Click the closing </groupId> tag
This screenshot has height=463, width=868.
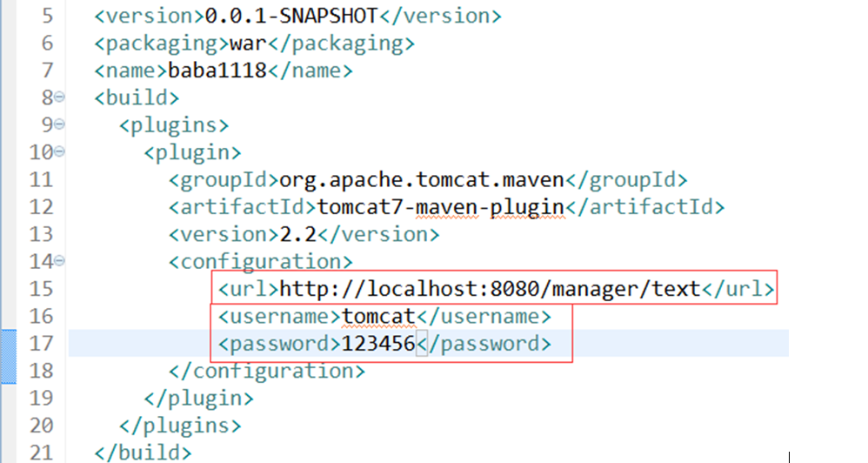coord(625,179)
